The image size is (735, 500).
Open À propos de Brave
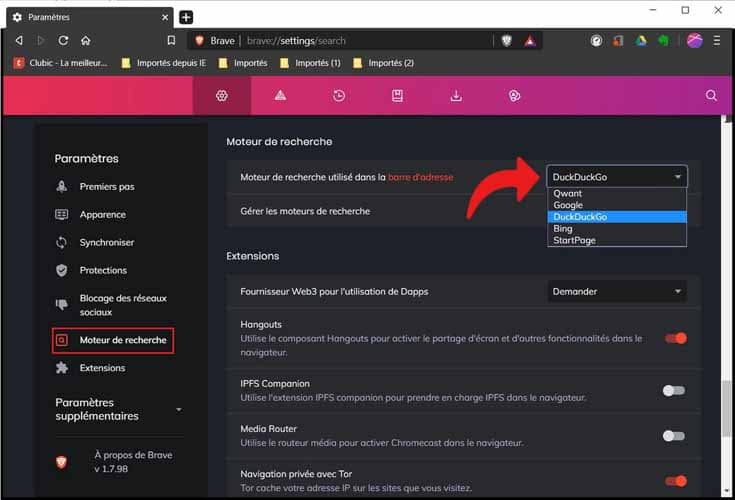(114, 462)
